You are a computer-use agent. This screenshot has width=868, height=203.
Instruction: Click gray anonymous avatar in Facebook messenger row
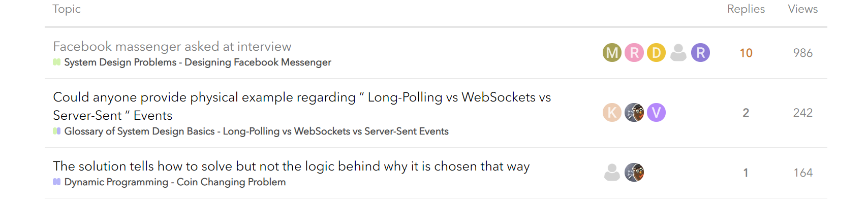point(678,53)
